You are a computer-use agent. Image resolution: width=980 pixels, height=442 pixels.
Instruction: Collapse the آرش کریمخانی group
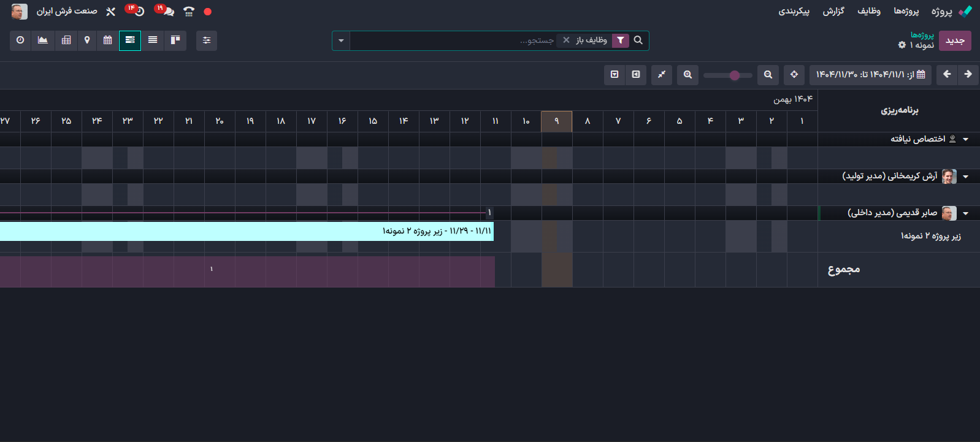[965, 177]
